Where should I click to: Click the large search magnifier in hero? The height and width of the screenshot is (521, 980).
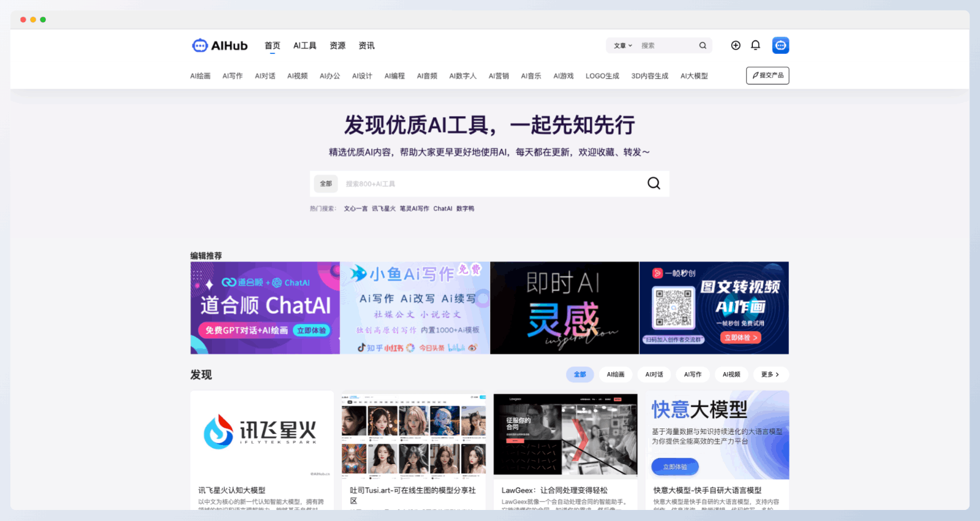click(654, 183)
